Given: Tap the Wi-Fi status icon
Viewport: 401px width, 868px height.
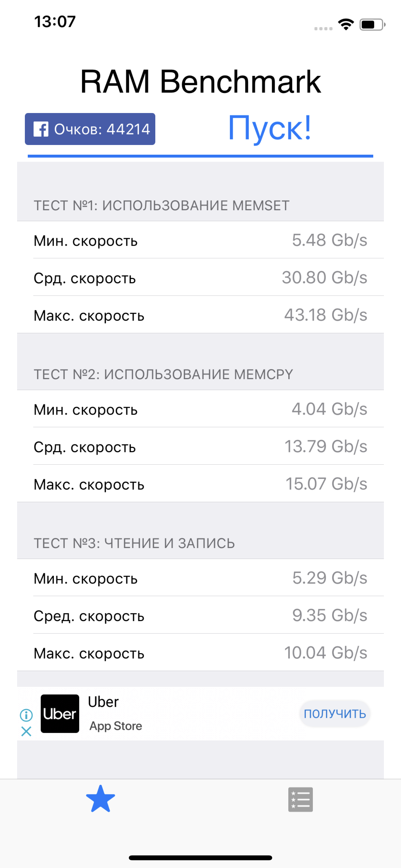Looking at the screenshot, I should [x=346, y=24].
